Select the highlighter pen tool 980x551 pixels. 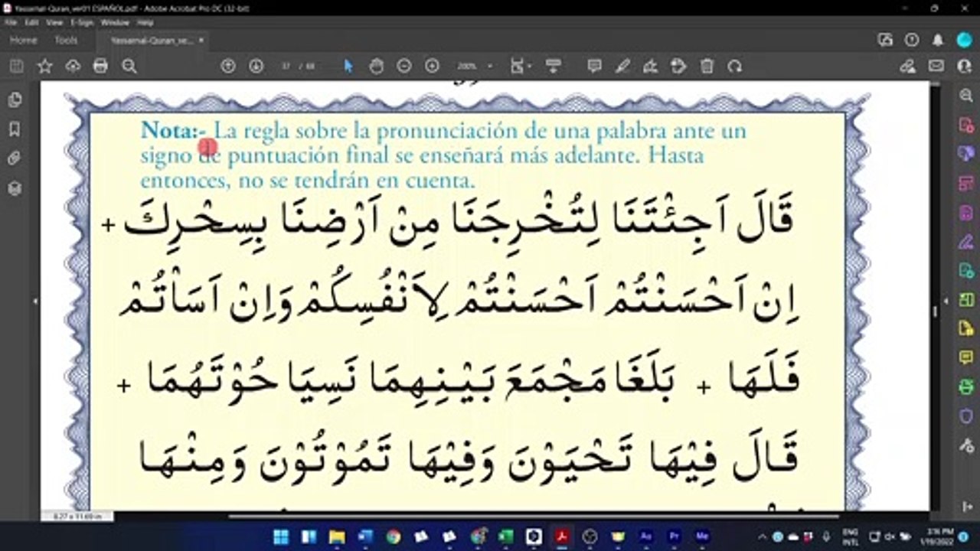tap(622, 67)
